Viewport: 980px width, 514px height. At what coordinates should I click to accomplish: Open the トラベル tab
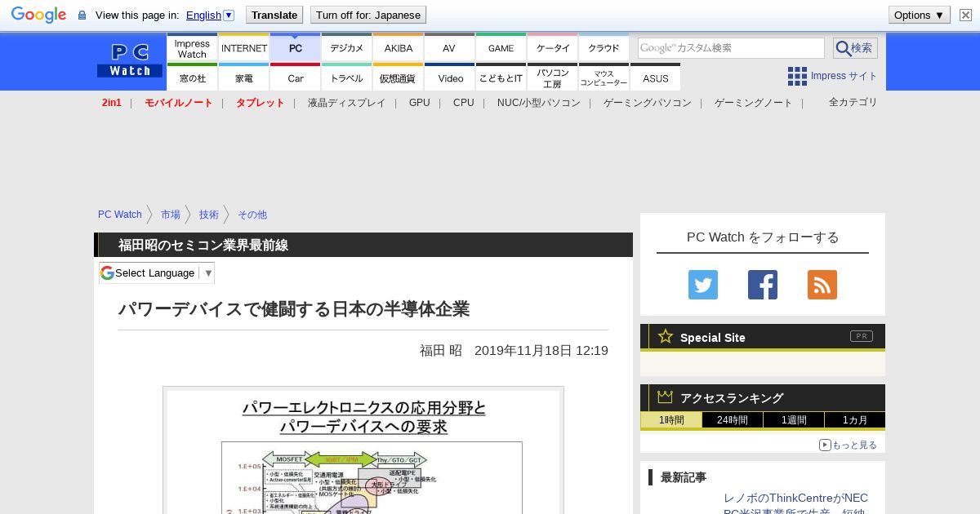pyautogui.click(x=347, y=77)
